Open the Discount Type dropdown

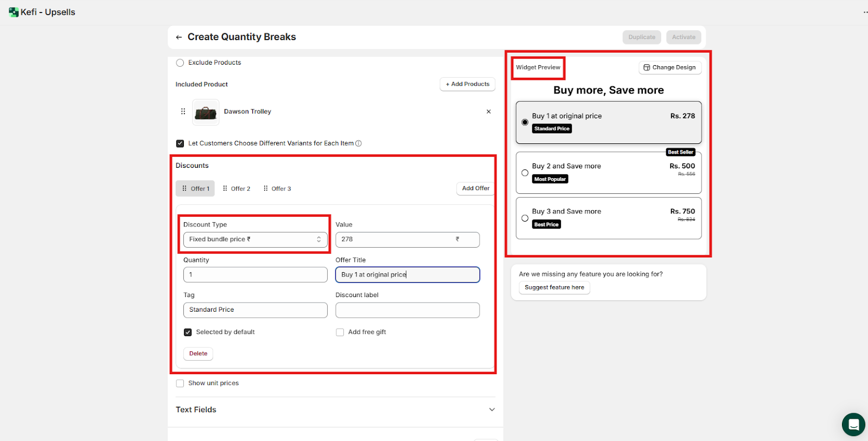255,240
